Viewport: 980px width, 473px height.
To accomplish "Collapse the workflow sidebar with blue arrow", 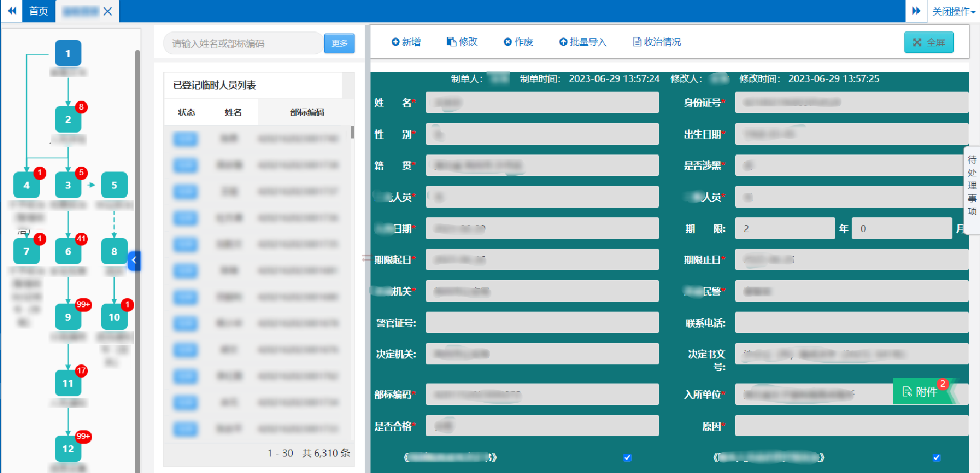I will click(134, 260).
